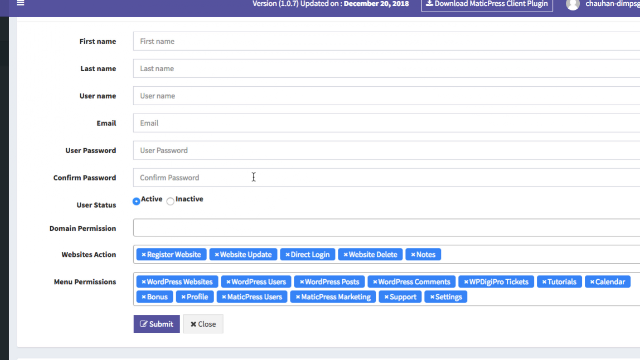Image resolution: width=640 pixels, height=360 pixels.
Task: Close the user form
Action: click(x=203, y=324)
